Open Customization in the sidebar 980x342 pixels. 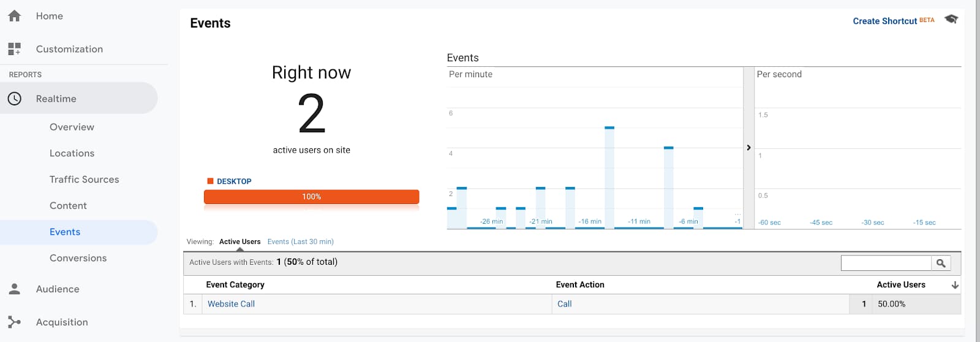click(69, 49)
